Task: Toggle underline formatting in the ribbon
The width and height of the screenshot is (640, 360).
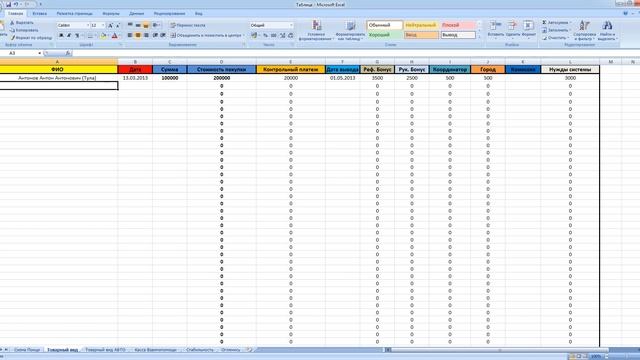Action: click(76, 36)
